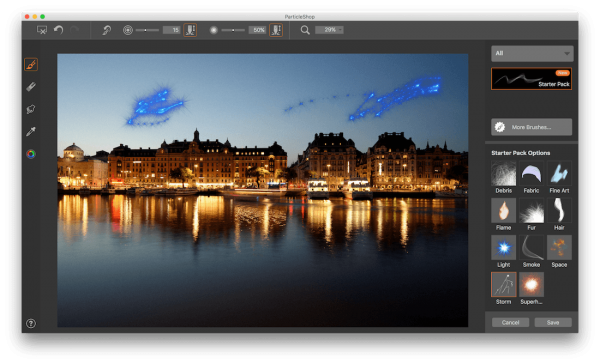Select the brush tool in left sidebar

click(31, 64)
